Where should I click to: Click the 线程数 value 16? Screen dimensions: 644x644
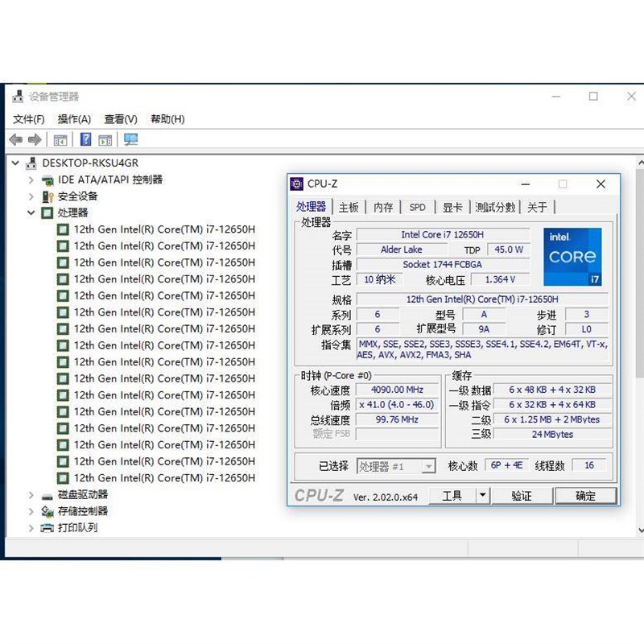[x=589, y=465]
